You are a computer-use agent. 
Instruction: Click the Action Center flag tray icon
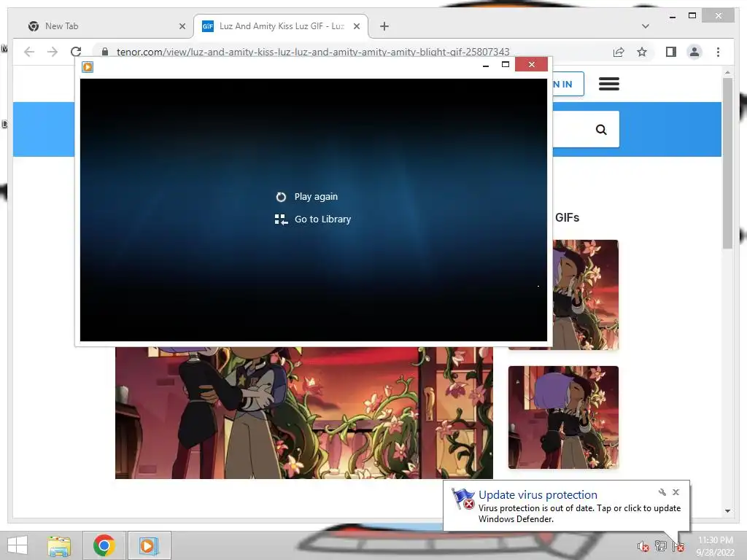click(678, 546)
